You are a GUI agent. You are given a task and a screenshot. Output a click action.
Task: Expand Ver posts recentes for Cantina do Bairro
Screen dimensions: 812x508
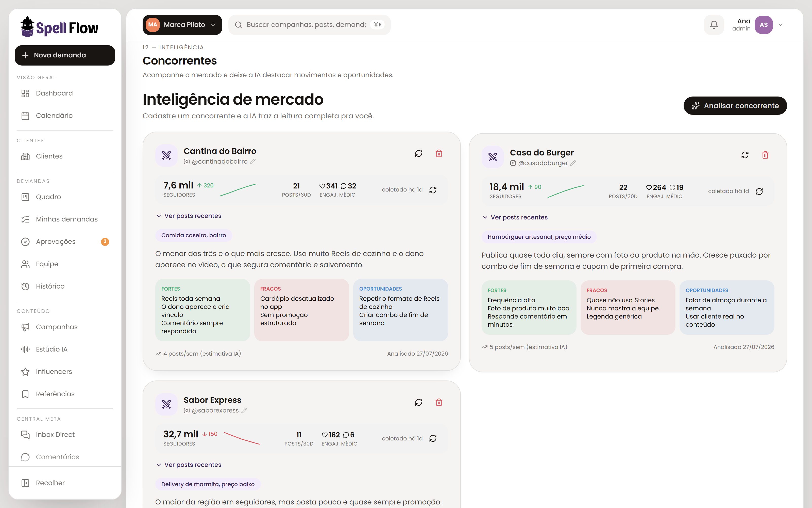pyautogui.click(x=189, y=216)
